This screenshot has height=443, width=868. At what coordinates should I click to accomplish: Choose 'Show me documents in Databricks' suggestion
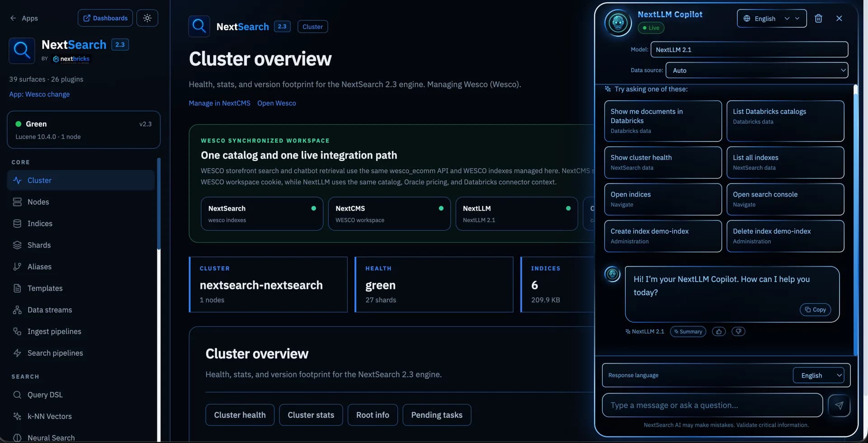pos(663,121)
